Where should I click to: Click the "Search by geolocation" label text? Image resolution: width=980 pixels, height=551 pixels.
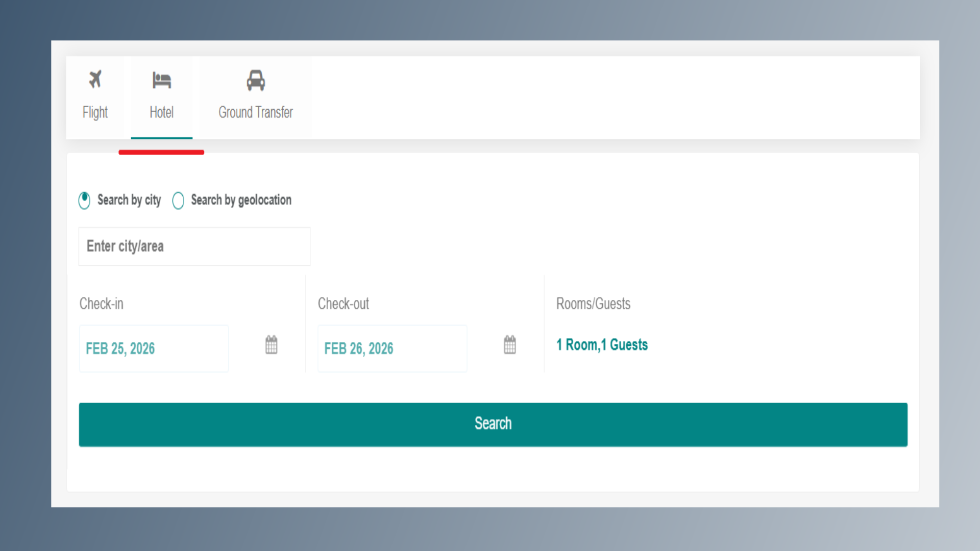point(241,200)
